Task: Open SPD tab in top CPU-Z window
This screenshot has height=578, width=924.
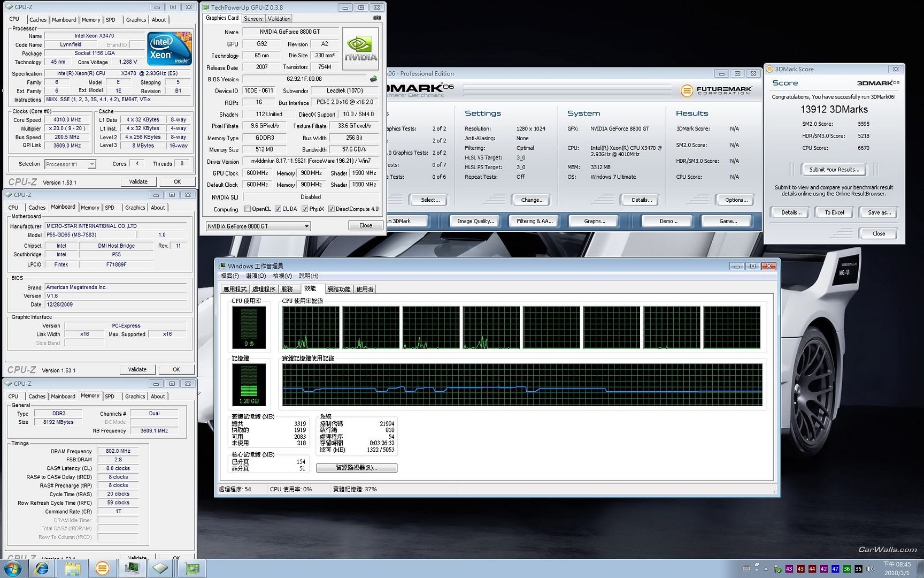Action: (111, 20)
